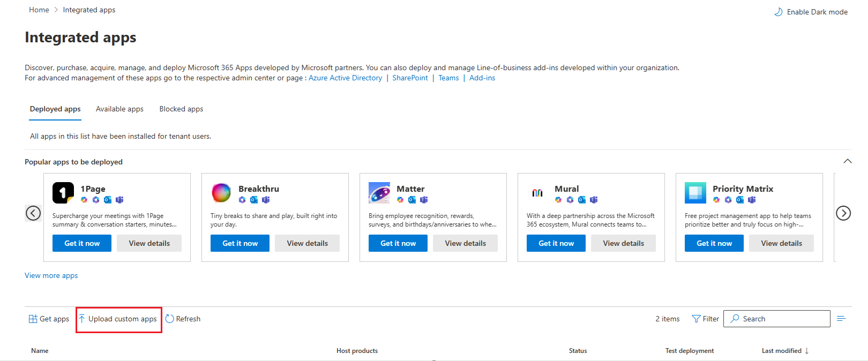The height and width of the screenshot is (361, 868).
Task: Collapse the Popular apps to be deployed section
Action: pos(848,161)
